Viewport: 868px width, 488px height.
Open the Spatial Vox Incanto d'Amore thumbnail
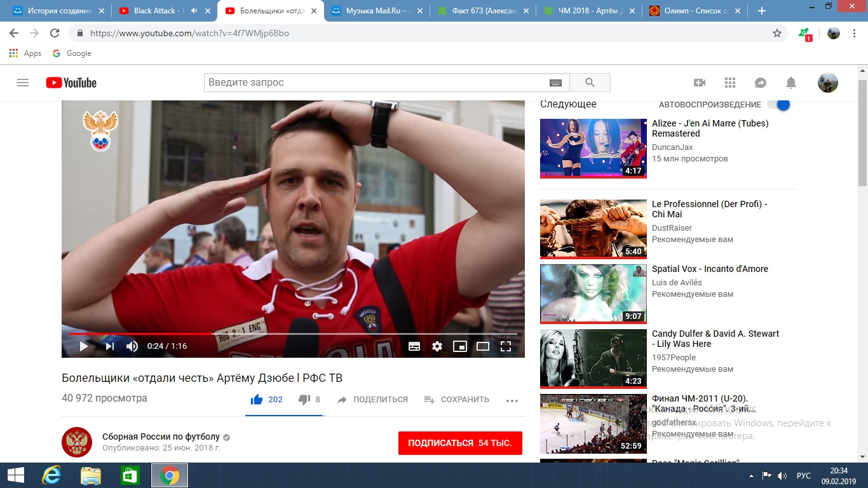tap(593, 294)
